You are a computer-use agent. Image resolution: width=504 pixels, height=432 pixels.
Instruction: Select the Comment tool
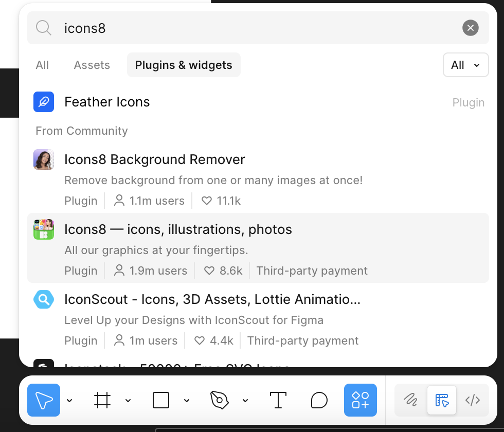(x=319, y=400)
